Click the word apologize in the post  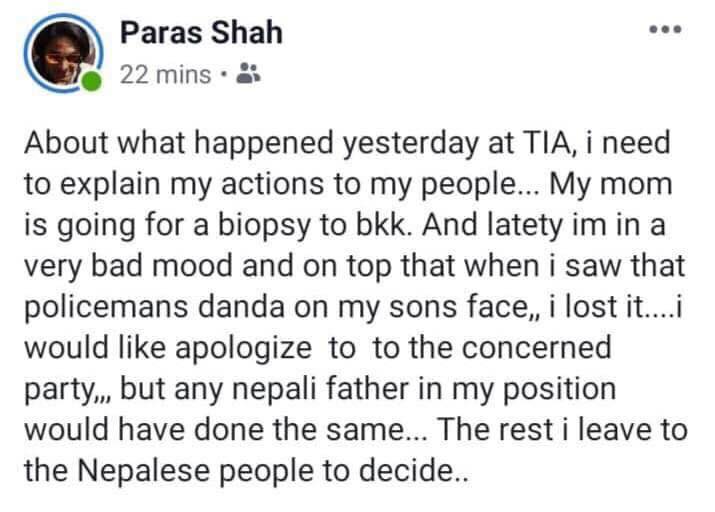click(x=244, y=349)
